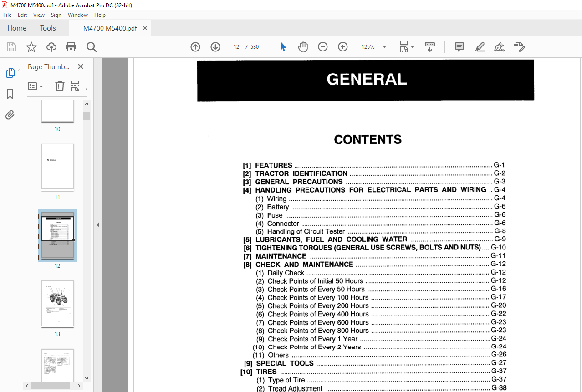
Task: Select page 11 thumbnail
Action: click(x=57, y=168)
